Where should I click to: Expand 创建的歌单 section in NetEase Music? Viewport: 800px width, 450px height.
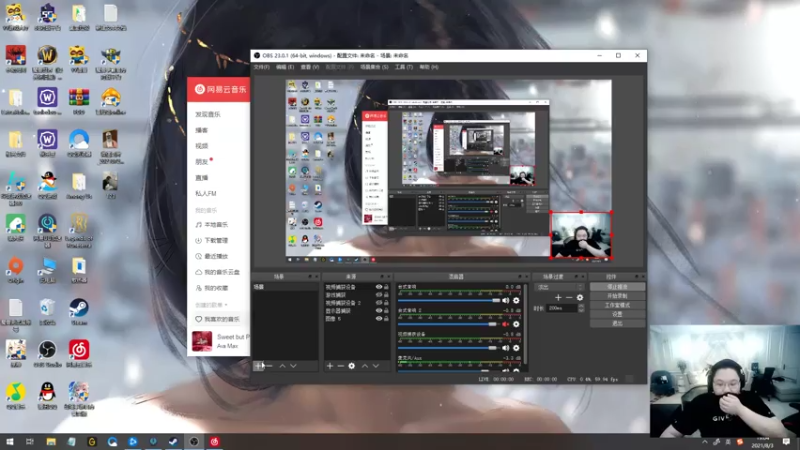pos(211,305)
